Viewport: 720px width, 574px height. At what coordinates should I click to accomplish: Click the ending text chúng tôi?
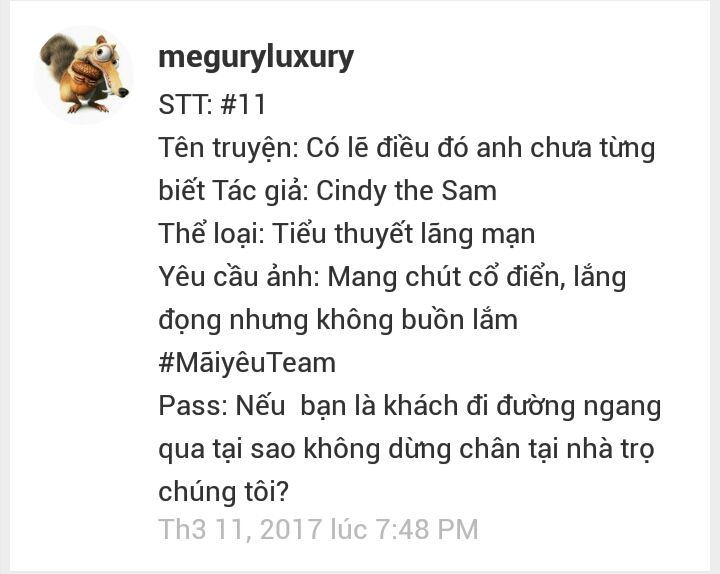pyautogui.click(x=224, y=492)
